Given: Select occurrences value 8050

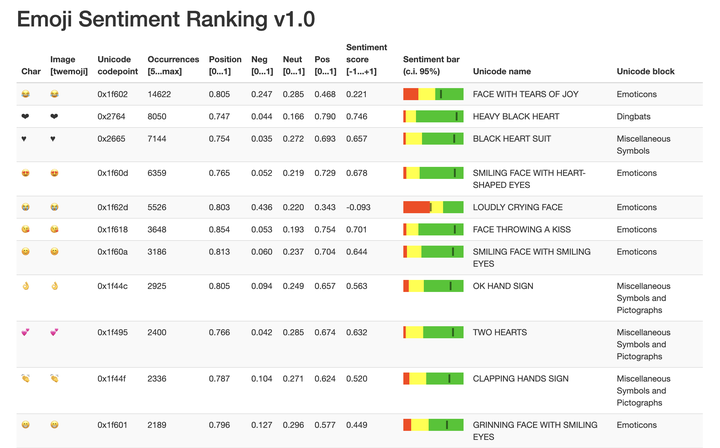Looking at the screenshot, I should click(157, 116).
